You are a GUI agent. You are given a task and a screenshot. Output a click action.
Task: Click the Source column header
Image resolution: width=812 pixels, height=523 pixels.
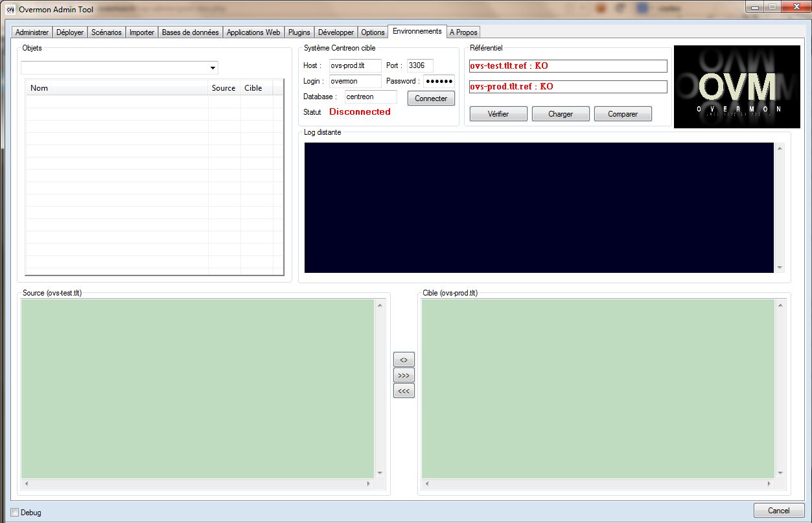(x=224, y=88)
